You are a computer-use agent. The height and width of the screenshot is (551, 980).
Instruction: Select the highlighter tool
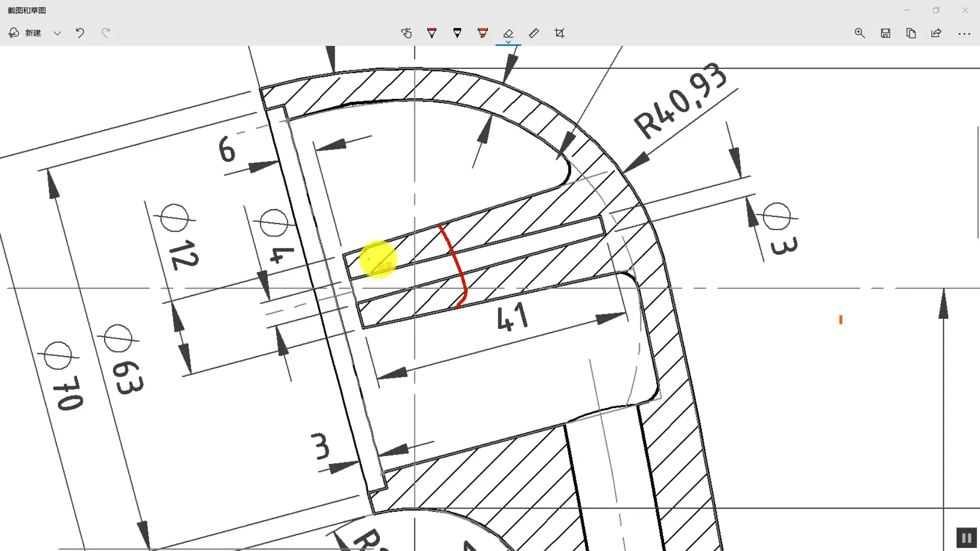tap(483, 33)
